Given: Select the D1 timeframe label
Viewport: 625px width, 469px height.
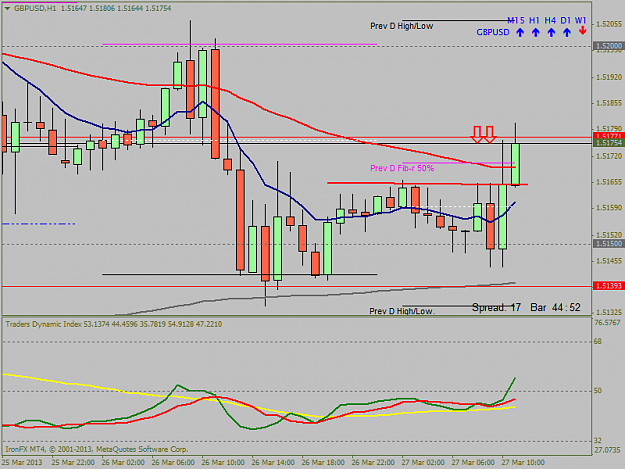Looking at the screenshot, I should (x=566, y=20).
